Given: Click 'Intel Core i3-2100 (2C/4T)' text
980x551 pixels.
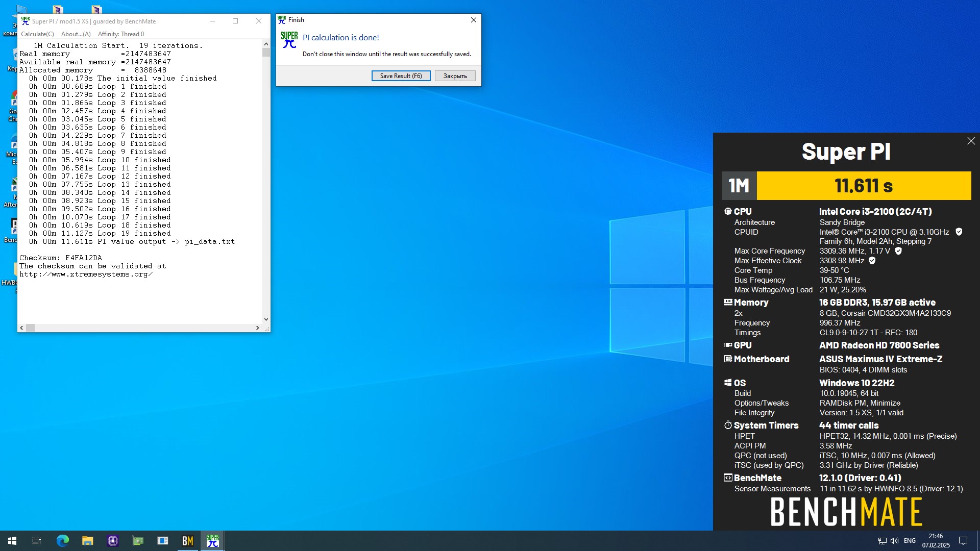Looking at the screenshot, I should tap(875, 211).
